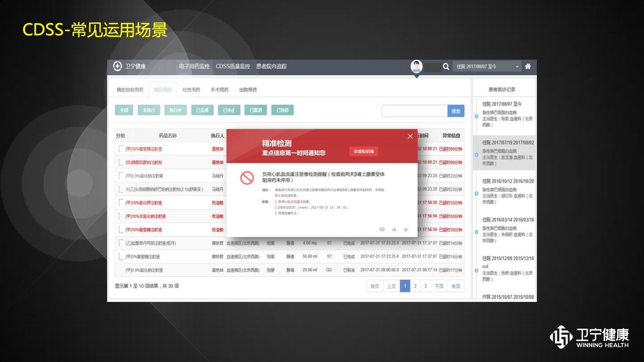Image resolution: width=644 pixels, height=362 pixels.
Task: Check box for [甲]10%氯化钾注射液 row
Action: (121, 203)
